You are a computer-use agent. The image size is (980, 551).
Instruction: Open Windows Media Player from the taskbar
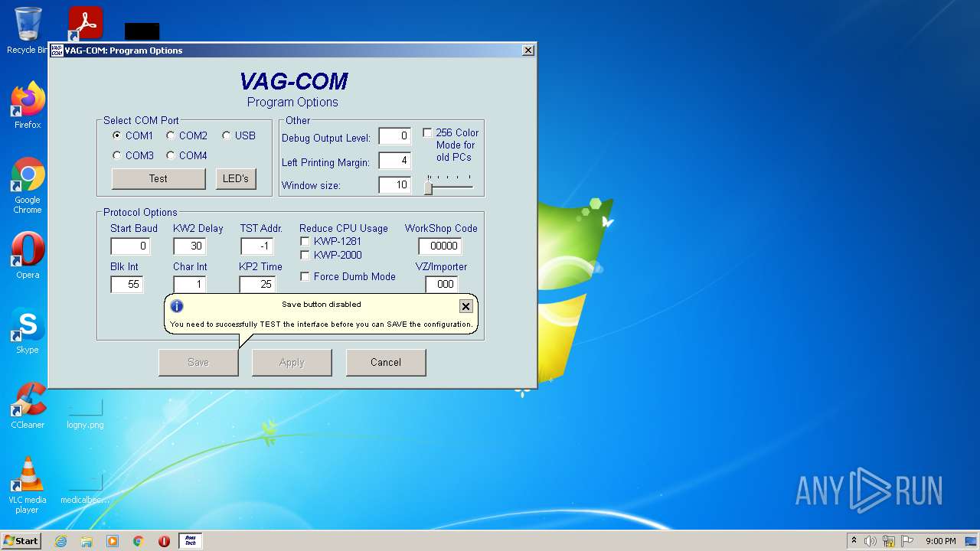tap(113, 541)
